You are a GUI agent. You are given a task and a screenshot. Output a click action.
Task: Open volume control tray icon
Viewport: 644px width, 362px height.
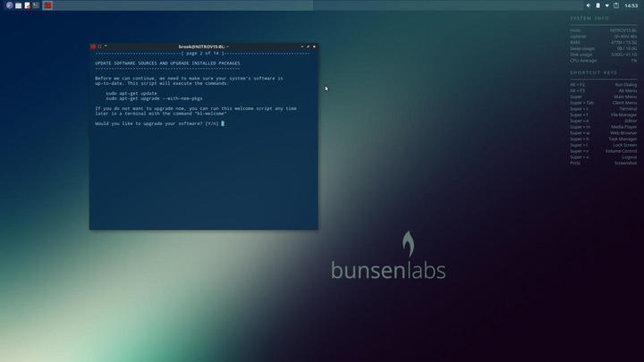click(589, 5)
